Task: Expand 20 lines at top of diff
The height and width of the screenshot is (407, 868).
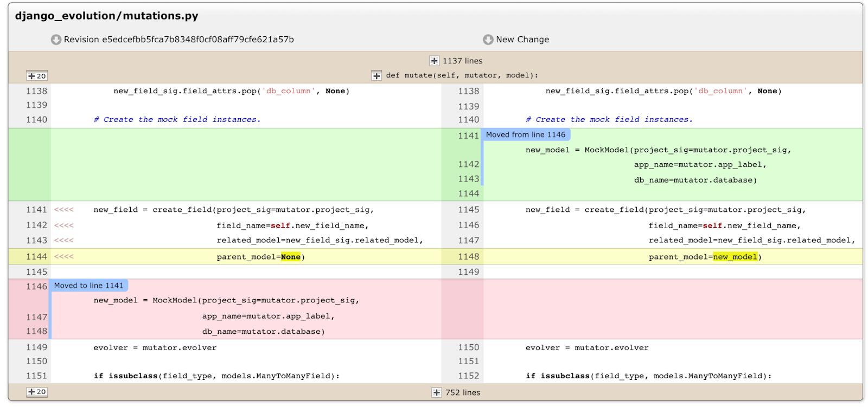Action: tap(37, 76)
